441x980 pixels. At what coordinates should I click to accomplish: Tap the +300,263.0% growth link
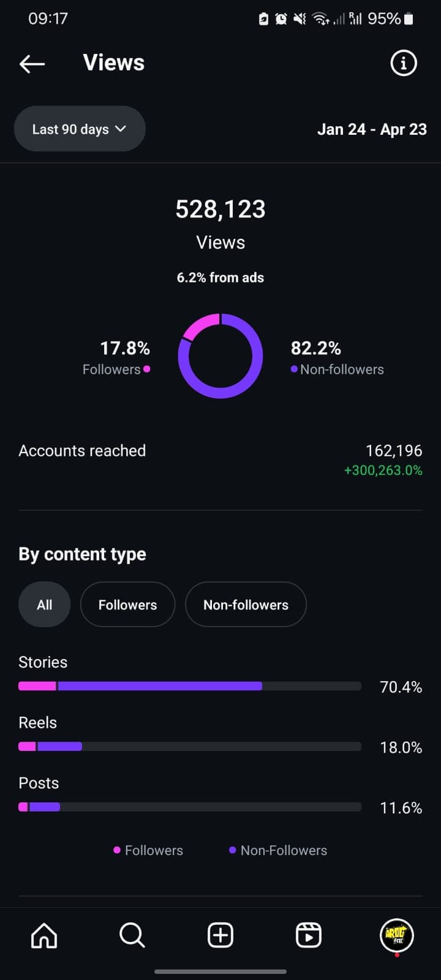click(x=383, y=470)
